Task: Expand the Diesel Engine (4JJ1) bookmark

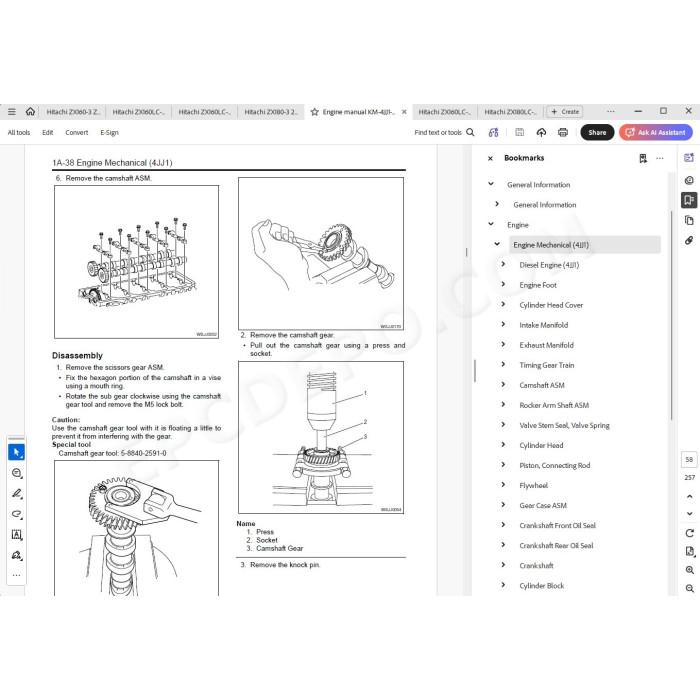Action: [503, 264]
